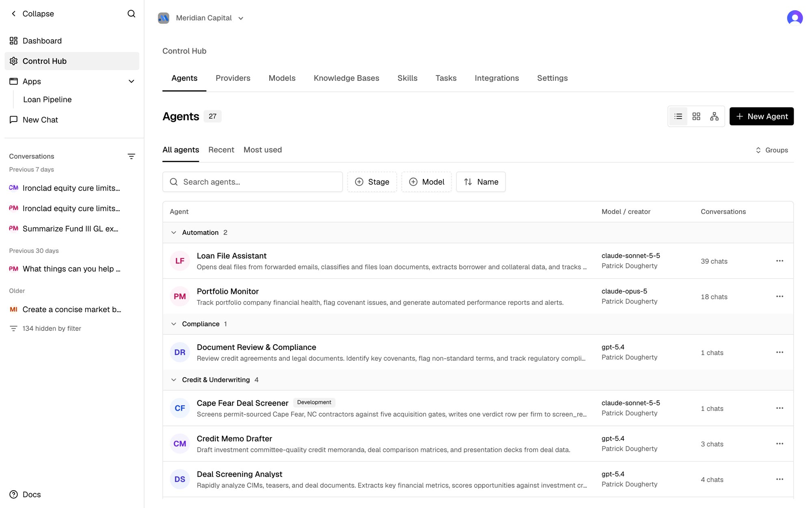Switch to grid view layout

(696, 117)
